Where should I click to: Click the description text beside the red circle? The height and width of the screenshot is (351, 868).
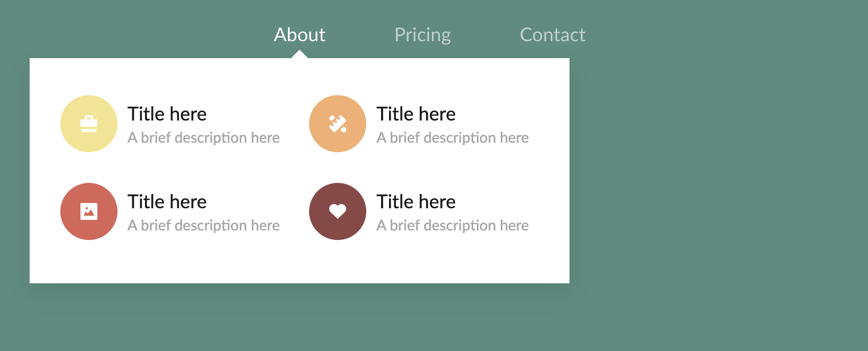pyautogui.click(x=204, y=226)
